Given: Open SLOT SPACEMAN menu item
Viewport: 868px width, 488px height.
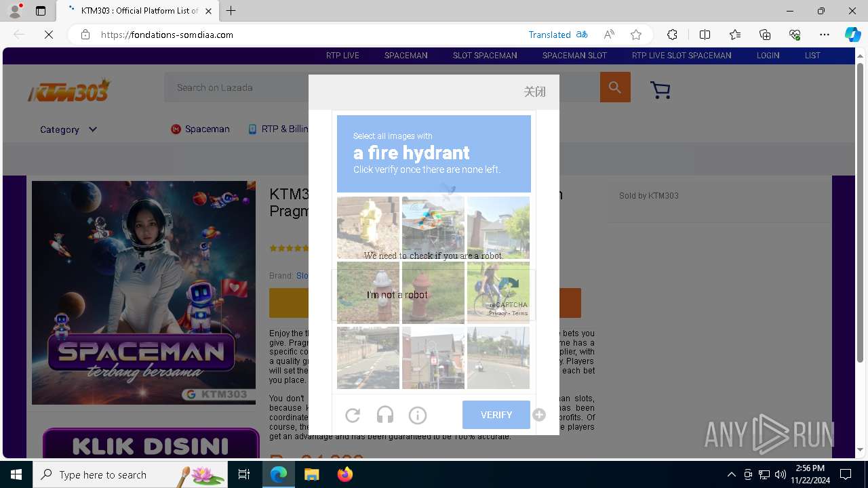Looking at the screenshot, I should point(485,56).
